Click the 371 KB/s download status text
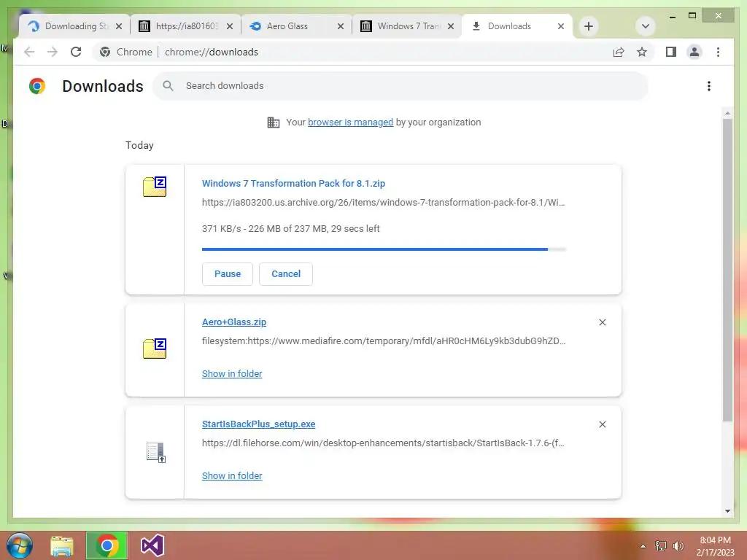Image resolution: width=747 pixels, height=560 pixels. click(290, 228)
